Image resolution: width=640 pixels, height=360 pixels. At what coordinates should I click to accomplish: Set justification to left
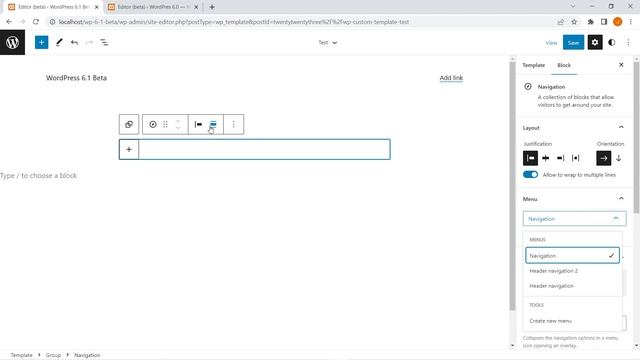(x=530, y=158)
